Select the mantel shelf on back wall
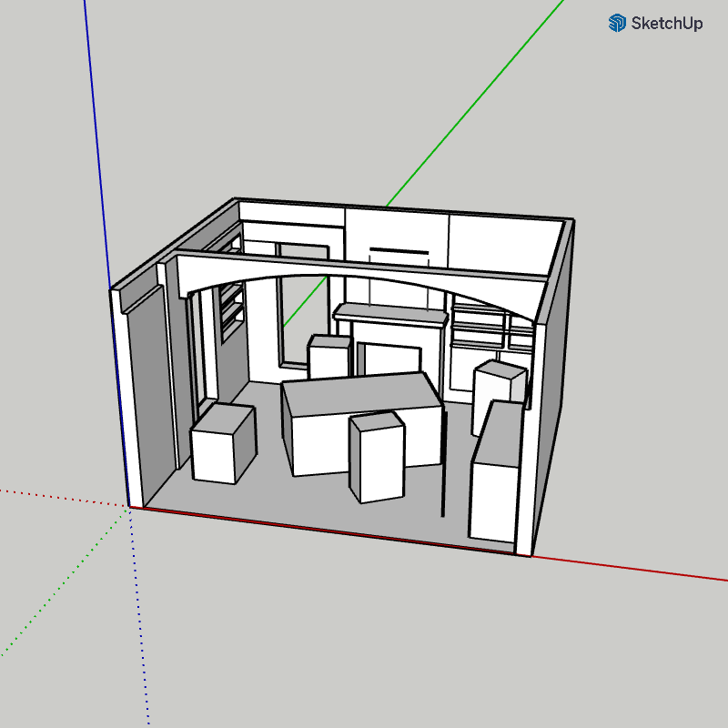Image resolution: width=728 pixels, height=728 pixels. 391,315
